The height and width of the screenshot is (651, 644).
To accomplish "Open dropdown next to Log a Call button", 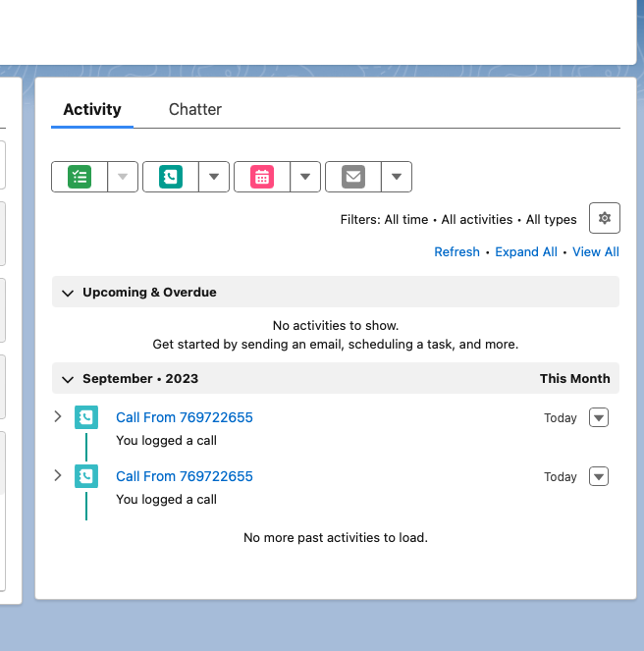I will point(214,177).
